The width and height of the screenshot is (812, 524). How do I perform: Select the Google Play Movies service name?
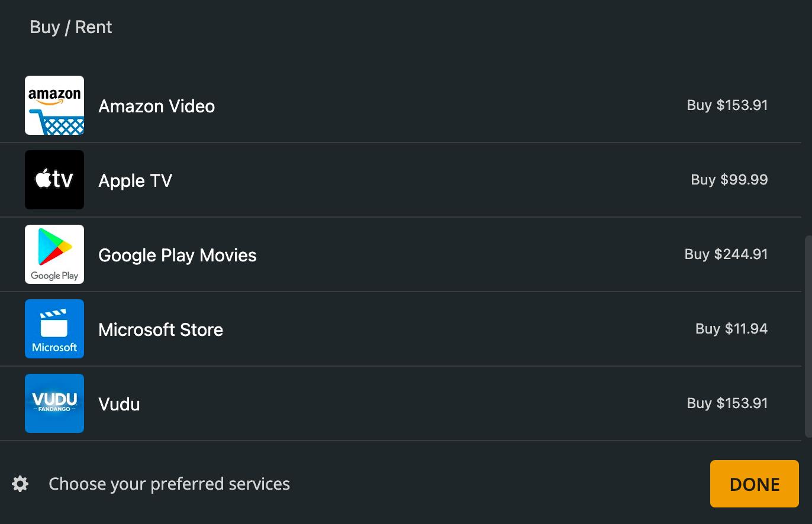pyautogui.click(x=178, y=255)
